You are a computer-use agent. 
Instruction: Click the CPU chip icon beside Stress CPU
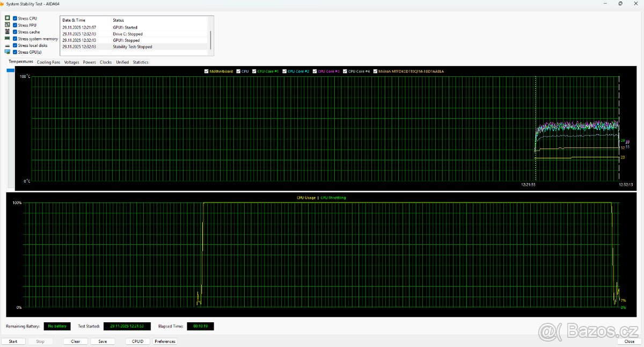[x=8, y=18]
